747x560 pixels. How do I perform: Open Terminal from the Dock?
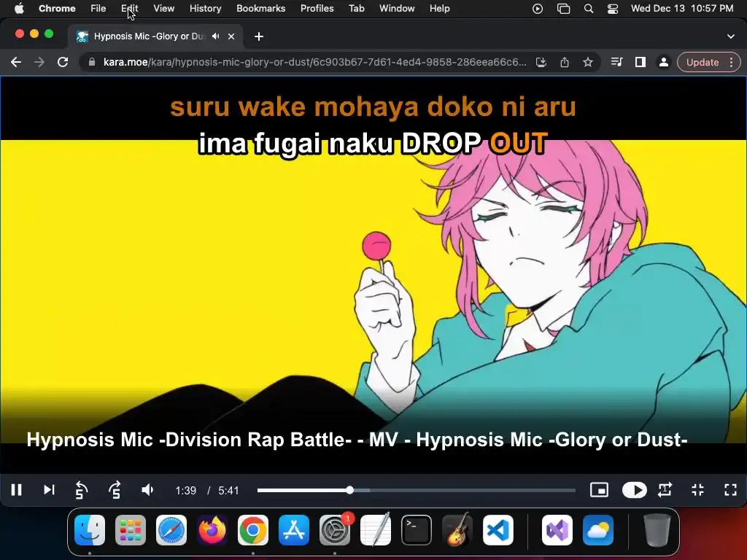point(417,530)
